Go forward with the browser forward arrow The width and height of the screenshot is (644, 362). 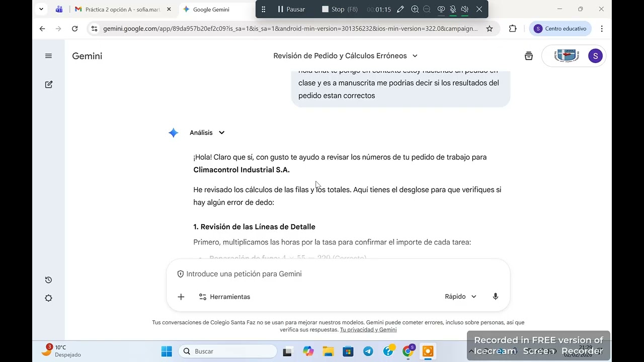click(58, 29)
